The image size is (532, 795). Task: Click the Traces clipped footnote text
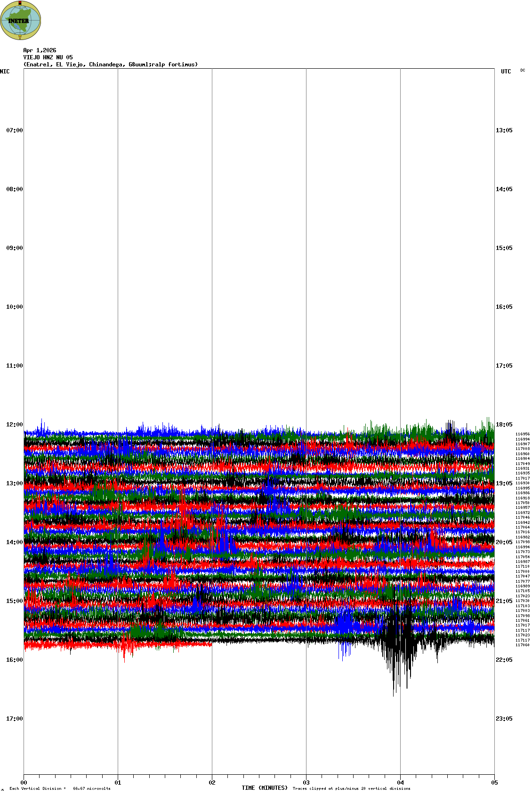click(351, 788)
